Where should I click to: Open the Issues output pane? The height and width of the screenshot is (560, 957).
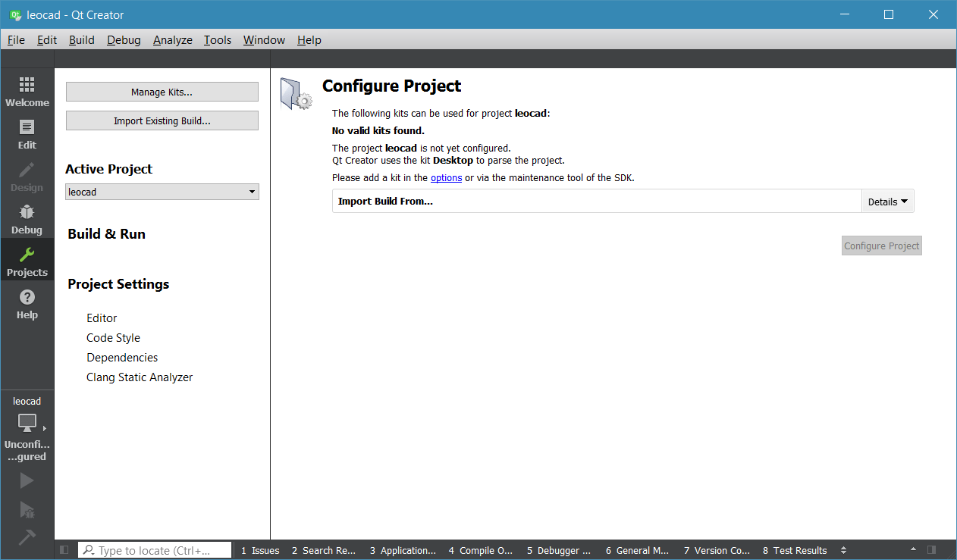260,550
